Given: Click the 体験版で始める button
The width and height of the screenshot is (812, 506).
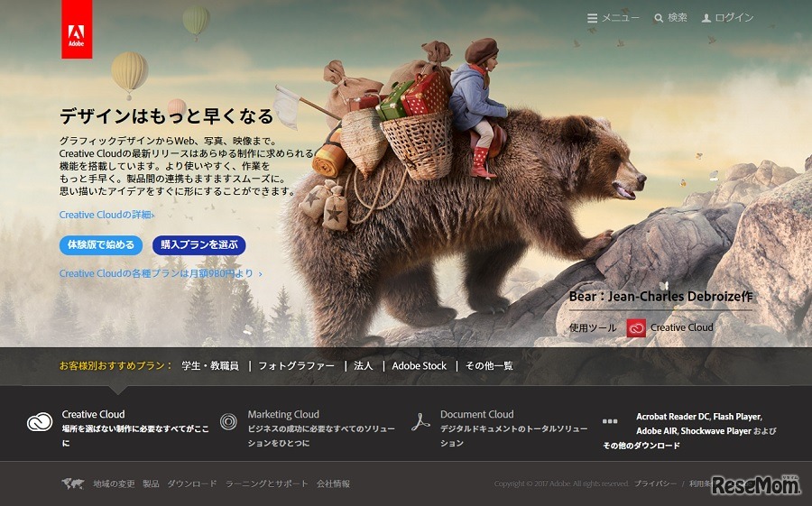Looking at the screenshot, I should (x=101, y=245).
